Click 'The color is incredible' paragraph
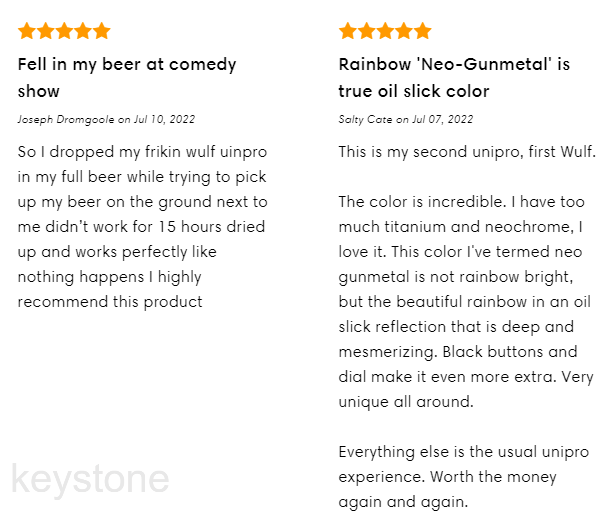The width and height of the screenshot is (614, 523). tap(466, 302)
